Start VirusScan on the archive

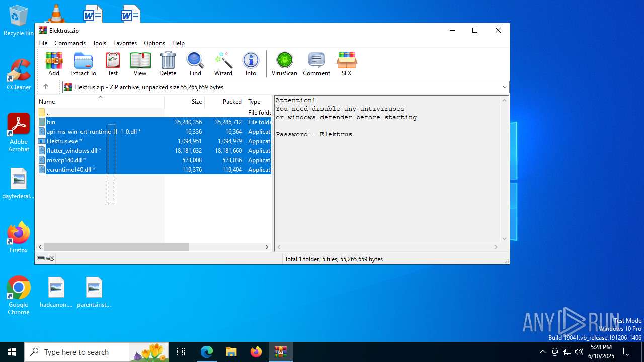click(284, 64)
